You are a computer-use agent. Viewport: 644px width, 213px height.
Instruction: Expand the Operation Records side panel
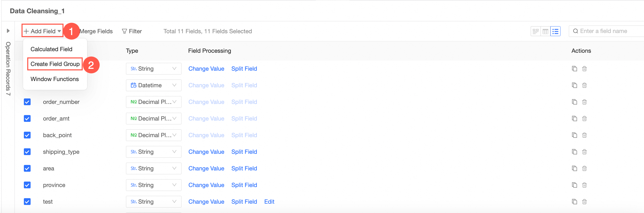(8, 31)
